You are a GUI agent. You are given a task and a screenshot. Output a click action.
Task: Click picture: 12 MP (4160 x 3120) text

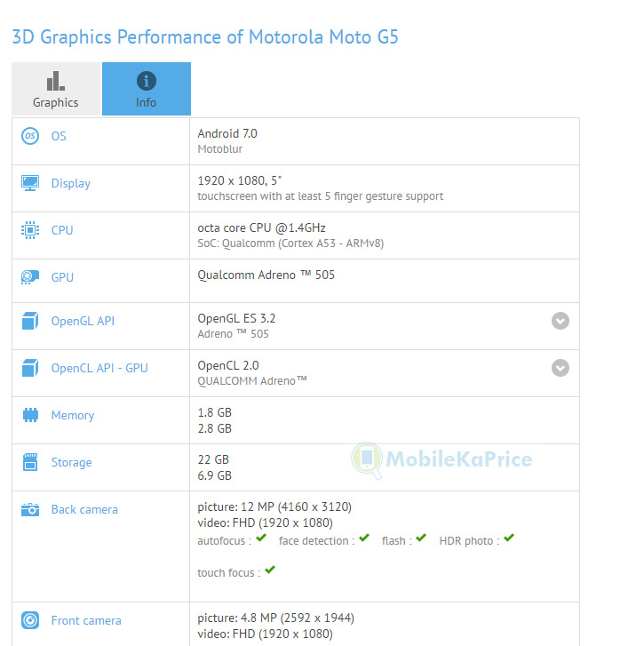click(274, 506)
